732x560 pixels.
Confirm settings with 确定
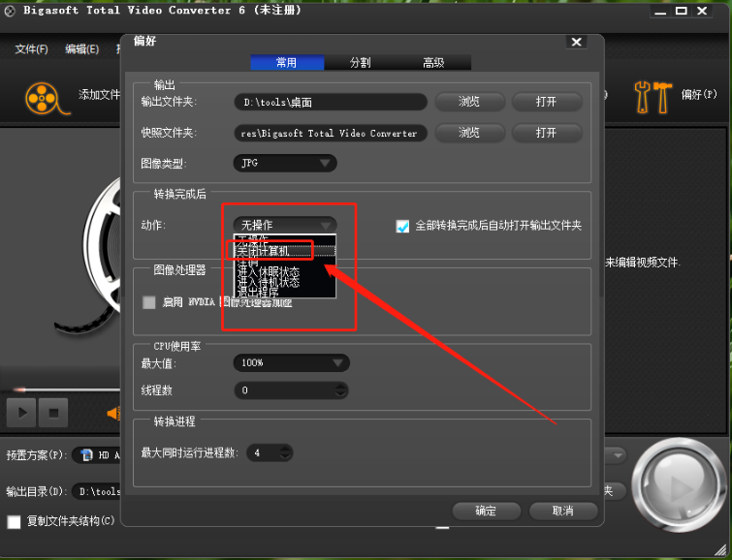pyautogui.click(x=486, y=511)
